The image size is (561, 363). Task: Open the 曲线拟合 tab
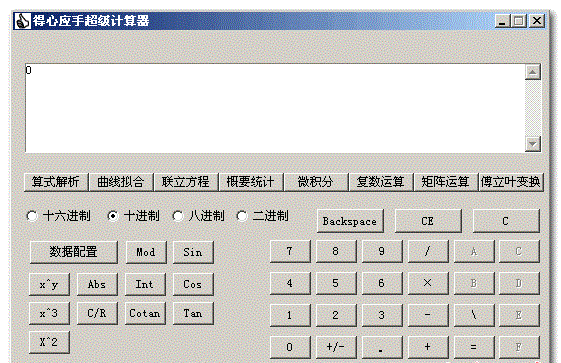pyautogui.click(x=121, y=182)
